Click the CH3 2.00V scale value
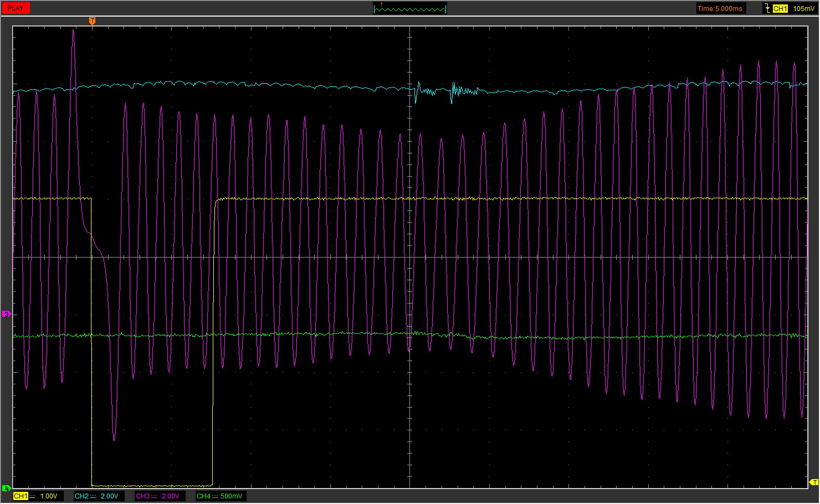Image resolution: width=820 pixels, height=504 pixels. point(170,496)
